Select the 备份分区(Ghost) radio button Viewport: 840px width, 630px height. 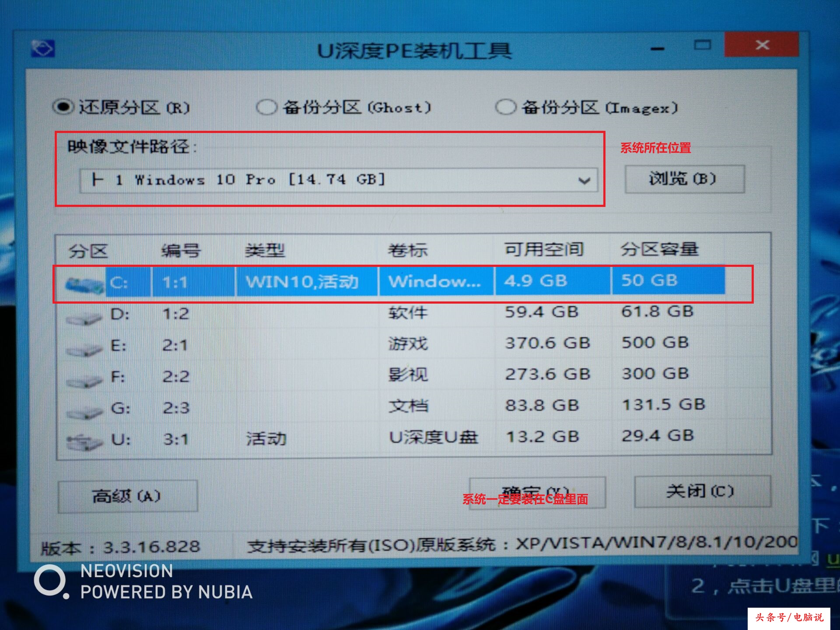267,106
